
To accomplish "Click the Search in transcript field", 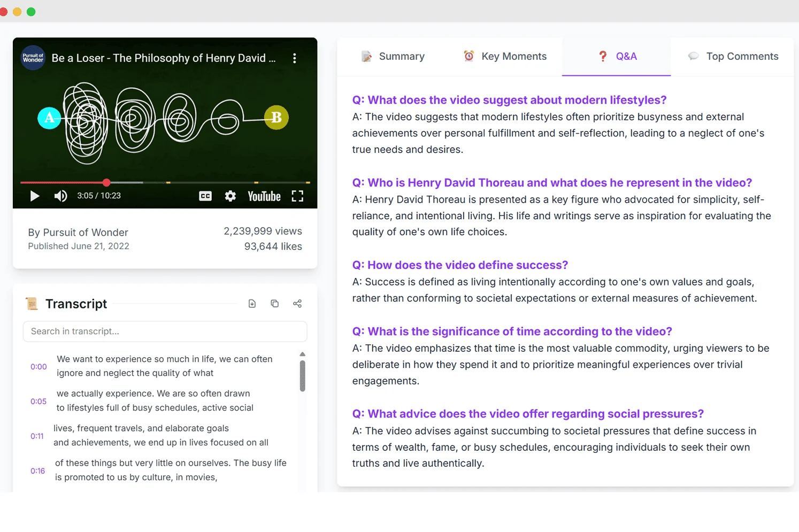I will pos(165,331).
